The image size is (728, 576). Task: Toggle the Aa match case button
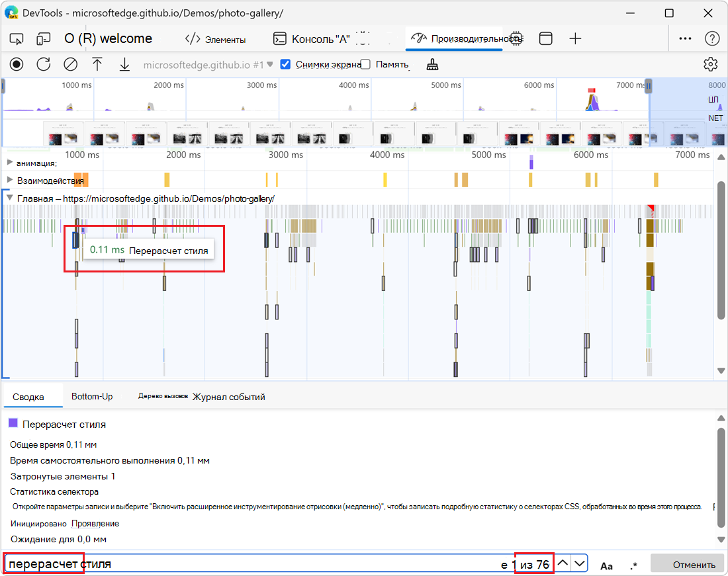click(x=606, y=565)
